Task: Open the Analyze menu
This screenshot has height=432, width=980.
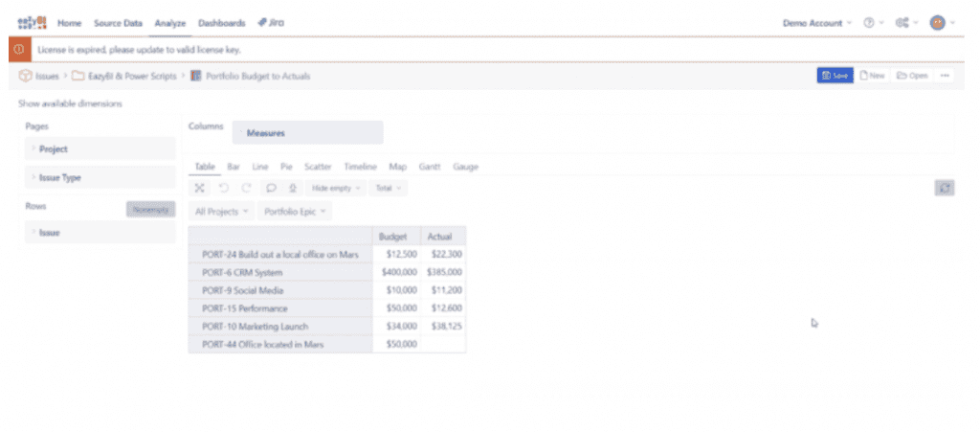Action: click(170, 23)
